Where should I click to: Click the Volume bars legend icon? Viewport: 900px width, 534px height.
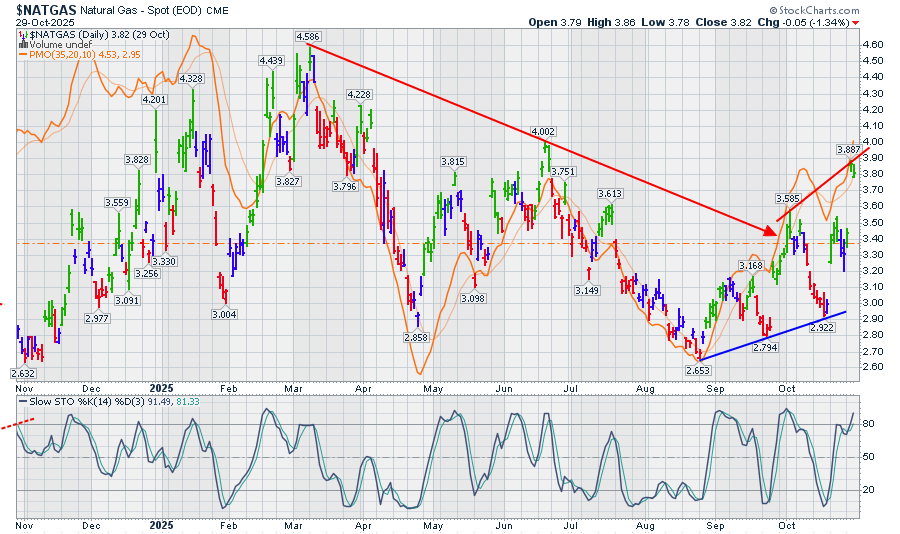[x=22, y=45]
